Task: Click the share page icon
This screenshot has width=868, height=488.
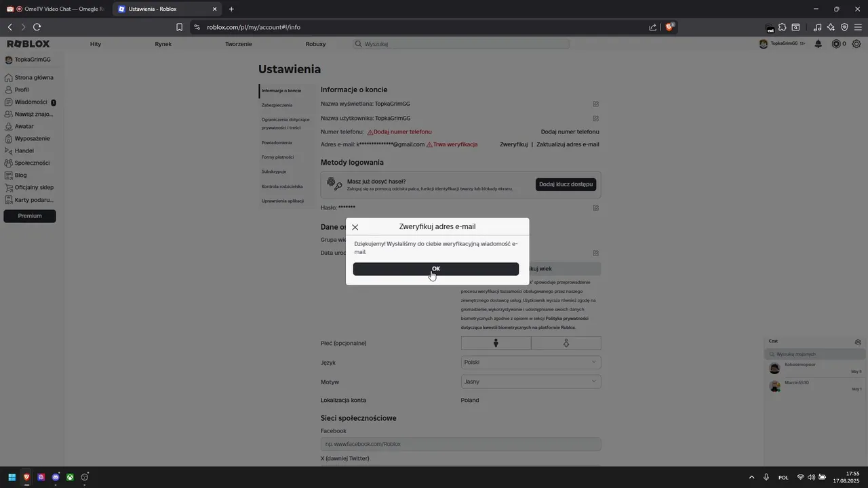Action: 652,27
